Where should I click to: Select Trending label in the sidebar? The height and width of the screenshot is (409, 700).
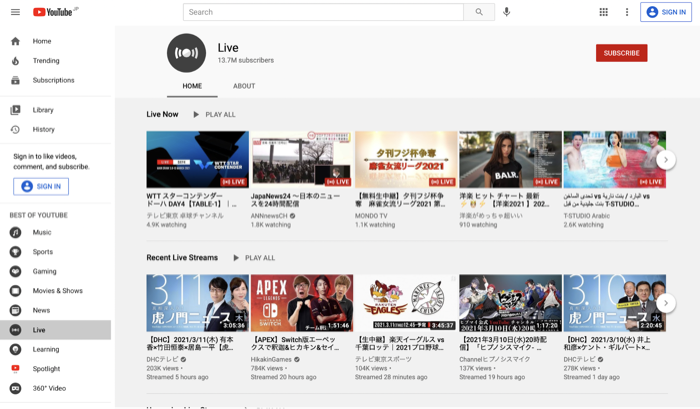[x=46, y=61]
